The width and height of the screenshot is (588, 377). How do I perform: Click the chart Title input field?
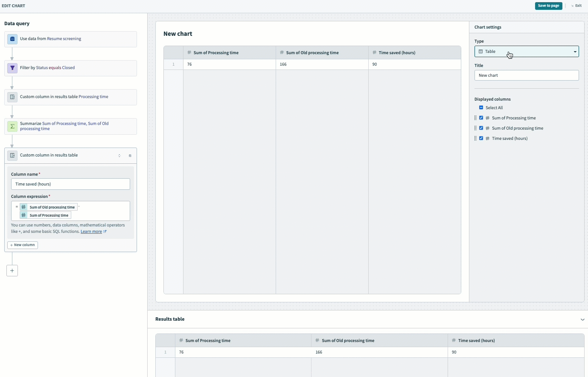click(527, 75)
